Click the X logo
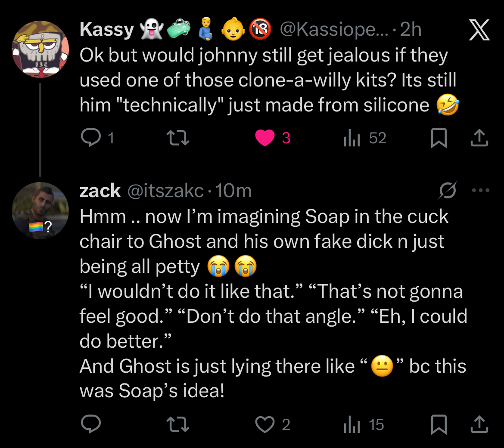 click(479, 30)
